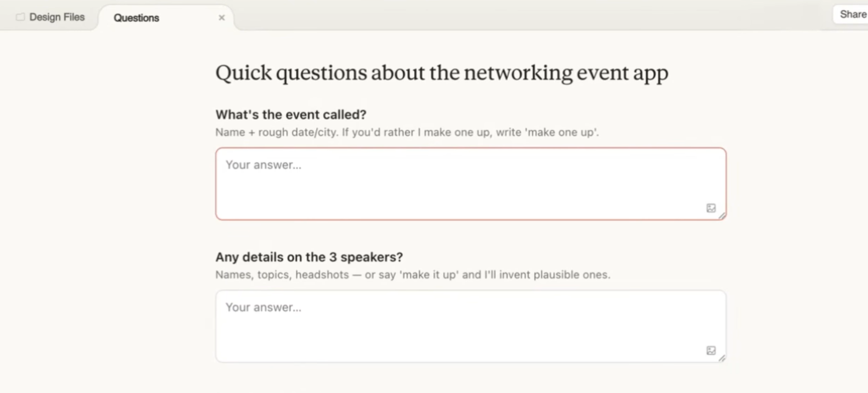The image size is (868, 393).
Task: Close the Questions tab
Action: pos(221,18)
